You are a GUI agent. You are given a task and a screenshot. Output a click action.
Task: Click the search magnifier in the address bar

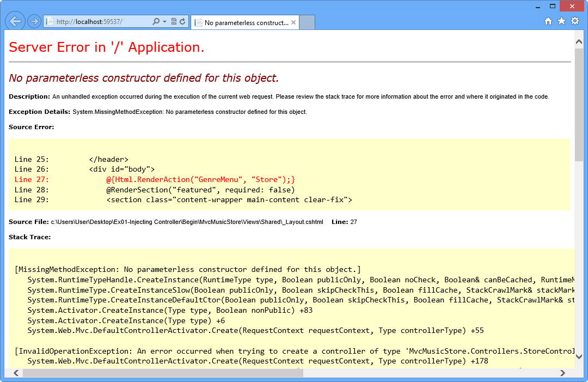[x=155, y=20]
